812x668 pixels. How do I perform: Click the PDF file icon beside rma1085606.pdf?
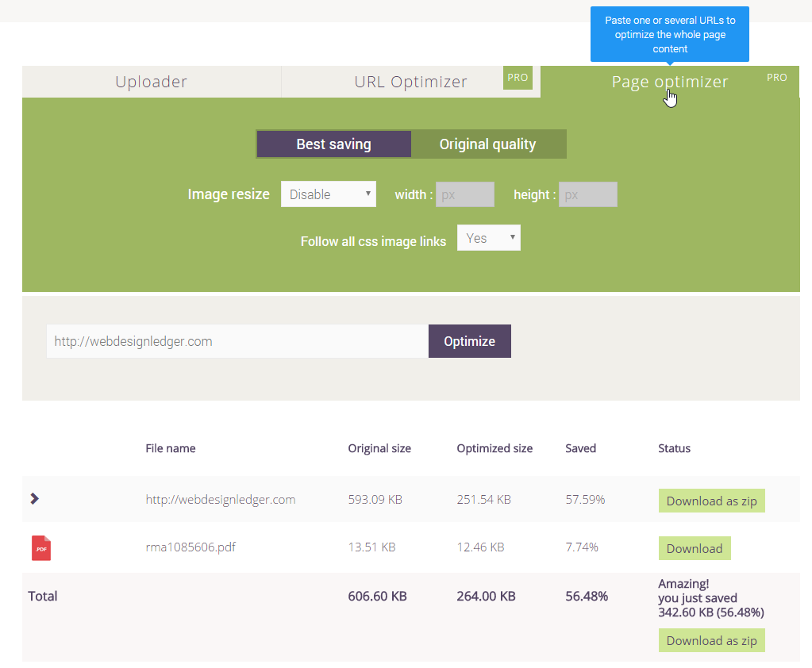coord(40,547)
